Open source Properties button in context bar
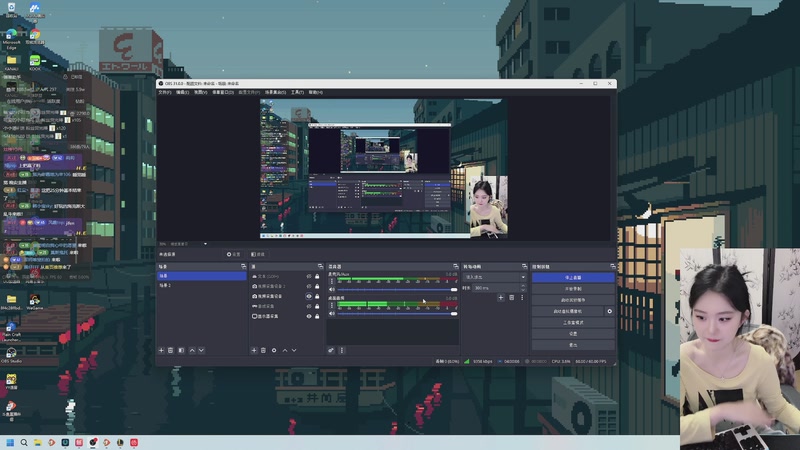Screen dimensions: 800x450 click(234, 254)
